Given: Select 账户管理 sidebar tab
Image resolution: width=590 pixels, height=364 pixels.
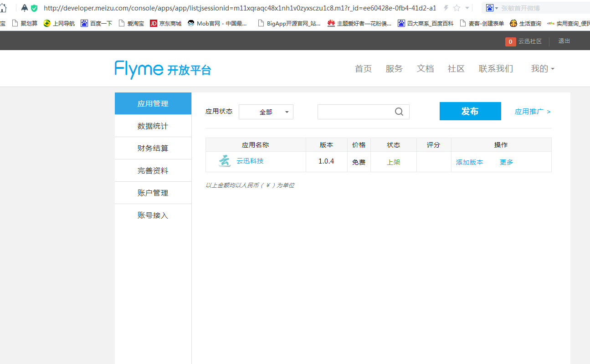Looking at the screenshot, I should [x=153, y=193].
